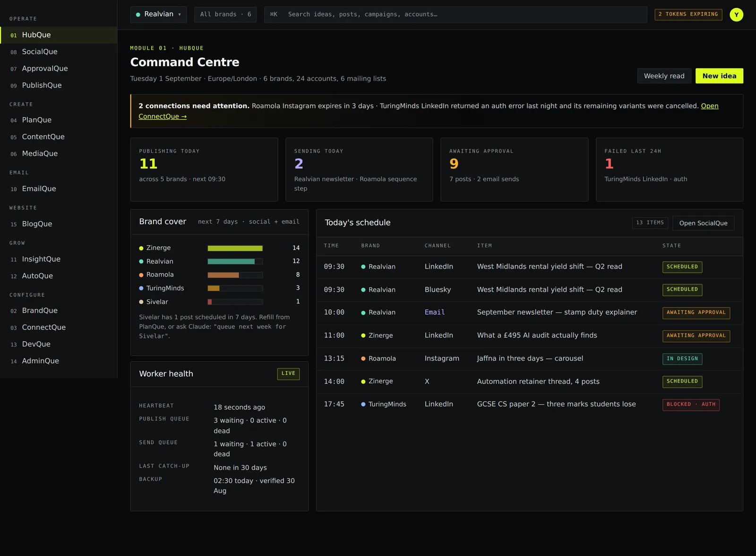Open ConnectQue in Configure section
This screenshot has height=556, width=756.
[x=59, y=328]
